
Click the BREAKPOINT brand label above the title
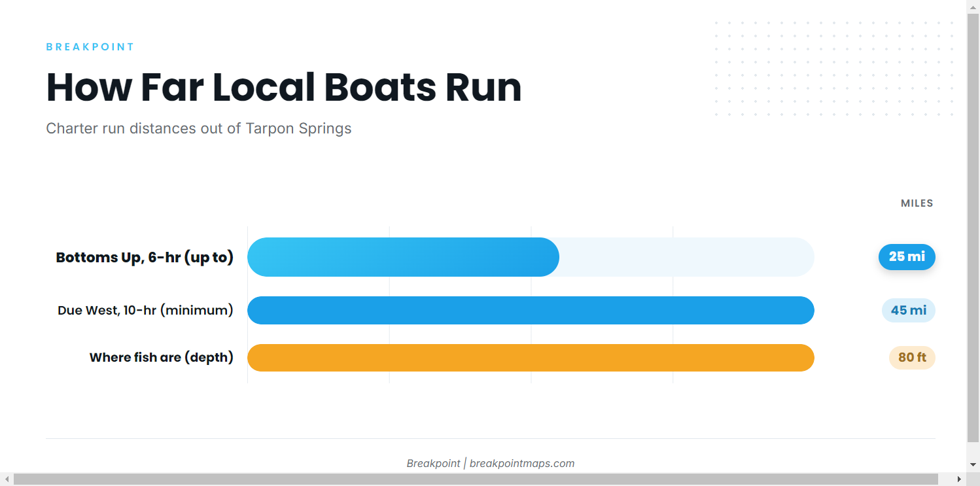[x=90, y=47]
